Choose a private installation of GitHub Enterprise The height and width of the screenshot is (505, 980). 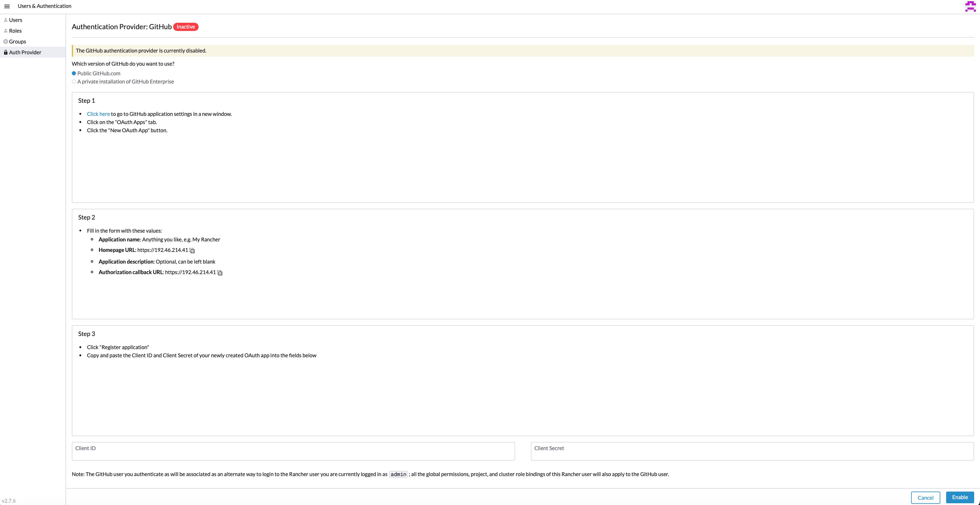point(74,81)
